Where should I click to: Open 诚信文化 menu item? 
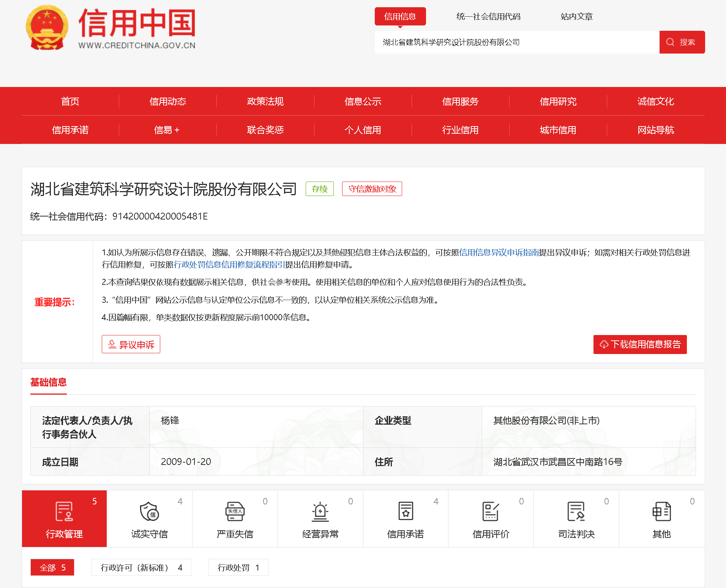pyautogui.click(x=656, y=101)
